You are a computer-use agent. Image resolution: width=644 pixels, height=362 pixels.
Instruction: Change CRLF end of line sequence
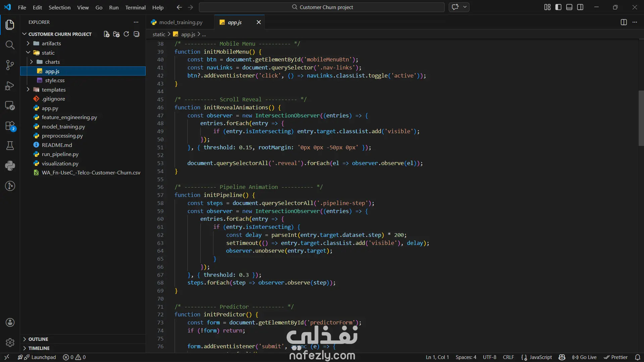[508, 357]
